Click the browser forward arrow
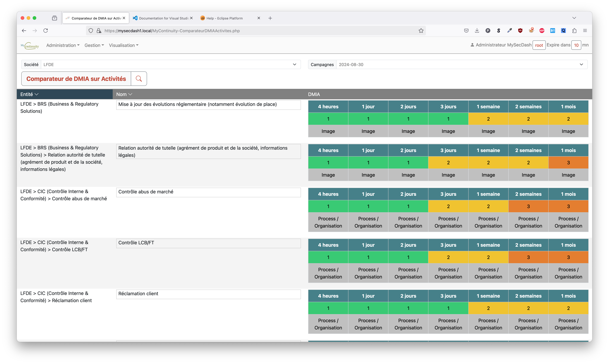The image size is (609, 364). 35,31
